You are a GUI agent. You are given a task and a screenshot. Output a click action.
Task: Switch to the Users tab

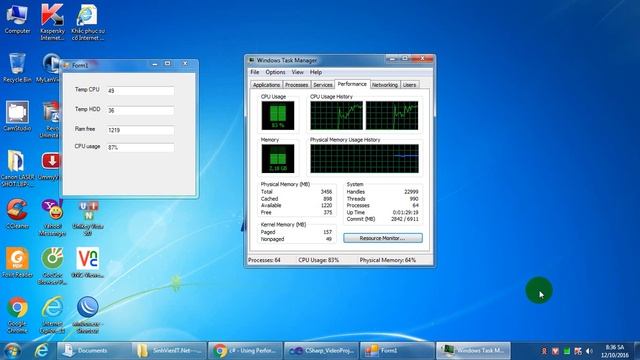pos(409,85)
